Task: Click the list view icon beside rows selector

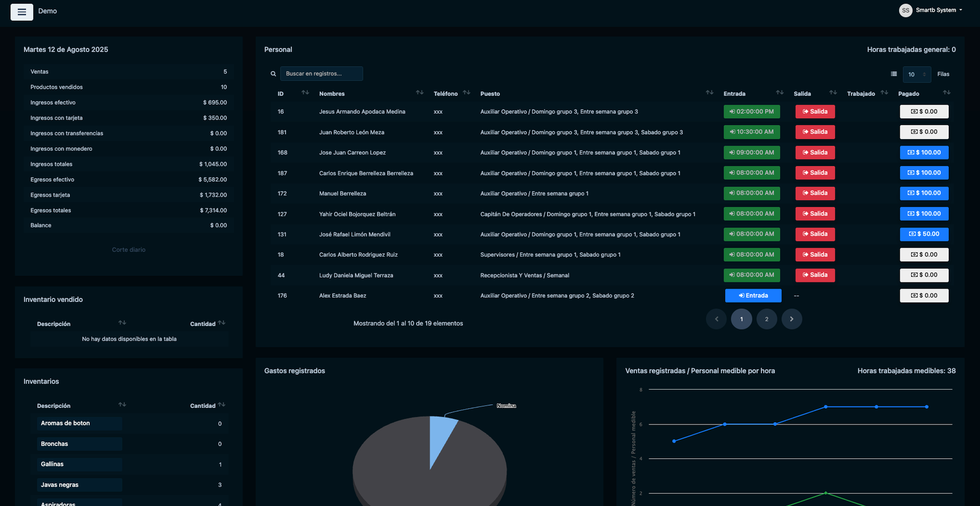Action: tap(894, 74)
